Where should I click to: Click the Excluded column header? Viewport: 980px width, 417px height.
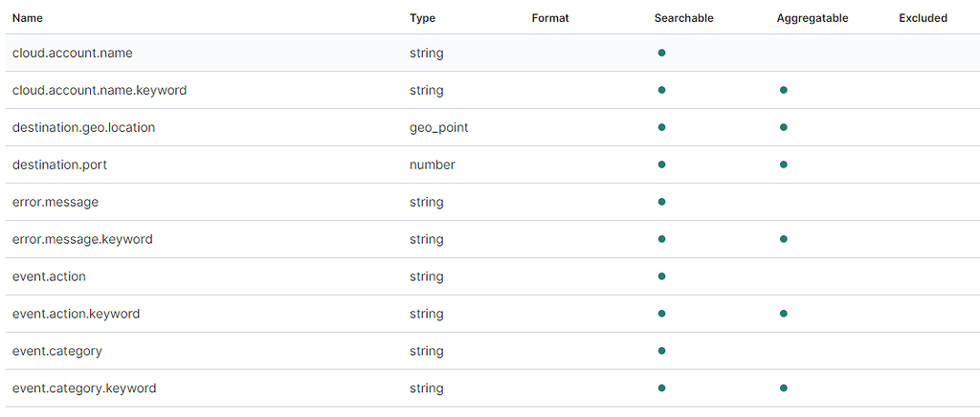(923, 18)
